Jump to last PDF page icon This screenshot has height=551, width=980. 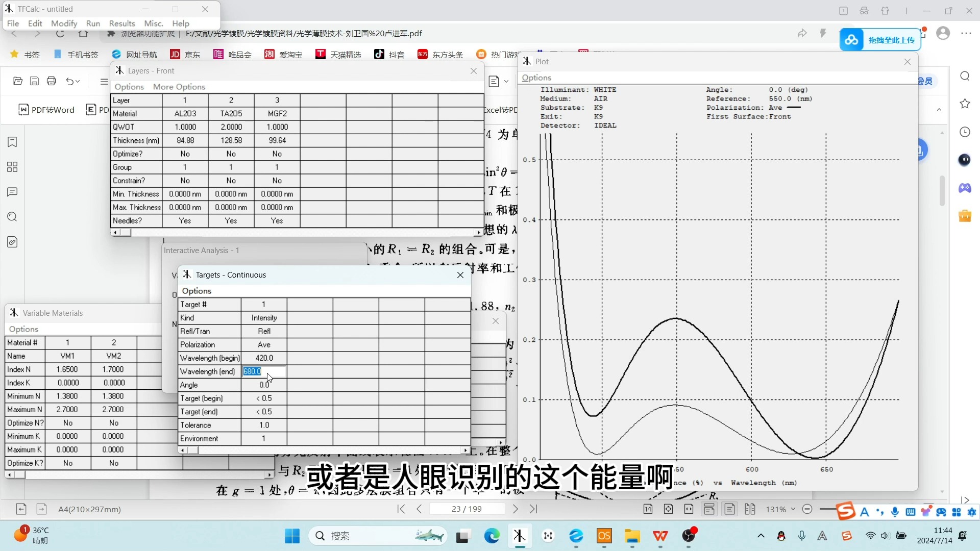(x=533, y=509)
